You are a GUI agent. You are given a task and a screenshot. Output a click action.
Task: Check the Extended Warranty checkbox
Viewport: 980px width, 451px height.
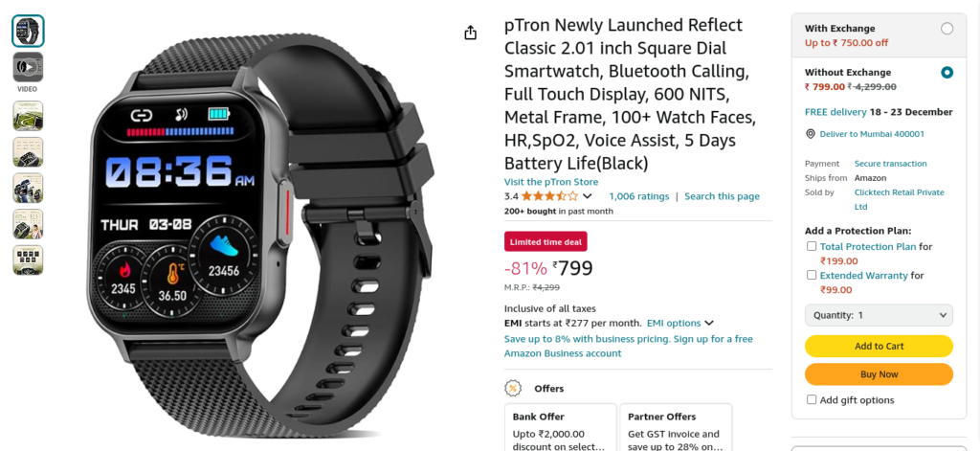pos(812,275)
